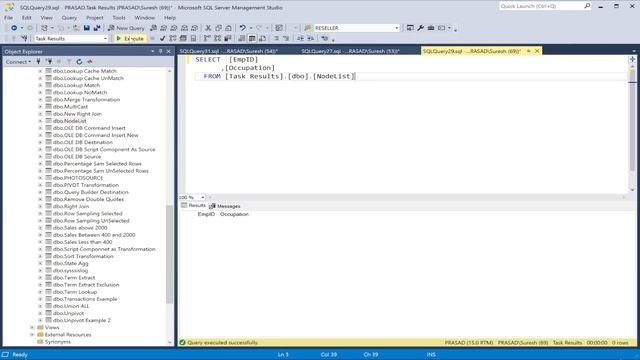Click the Parse checkmark icon

[x=162, y=38]
